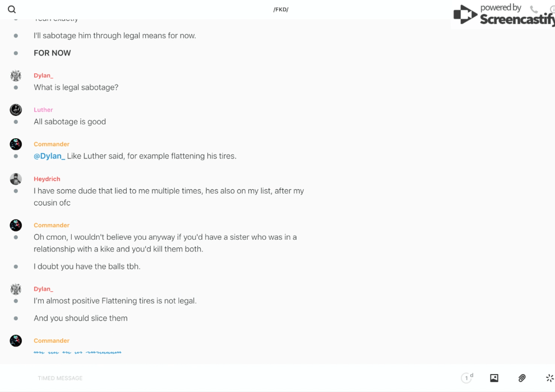The width and height of the screenshot is (555, 392).
Task: Click the burst ping icon
Action: pos(549,378)
